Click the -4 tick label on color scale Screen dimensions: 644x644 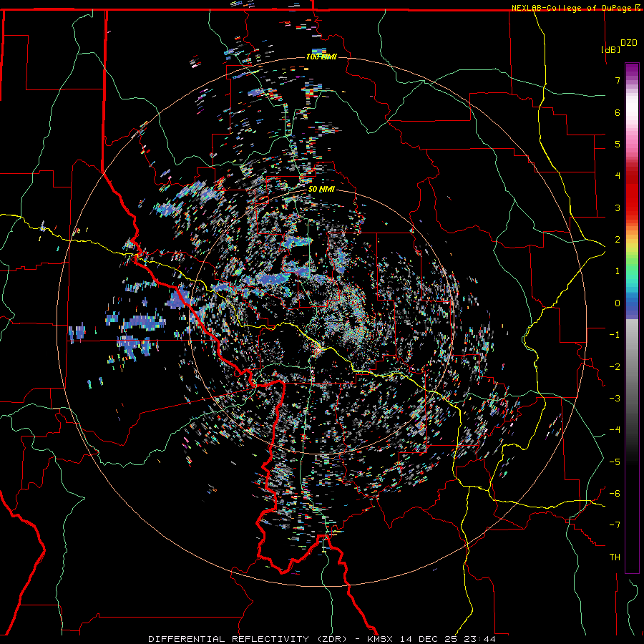(615, 429)
